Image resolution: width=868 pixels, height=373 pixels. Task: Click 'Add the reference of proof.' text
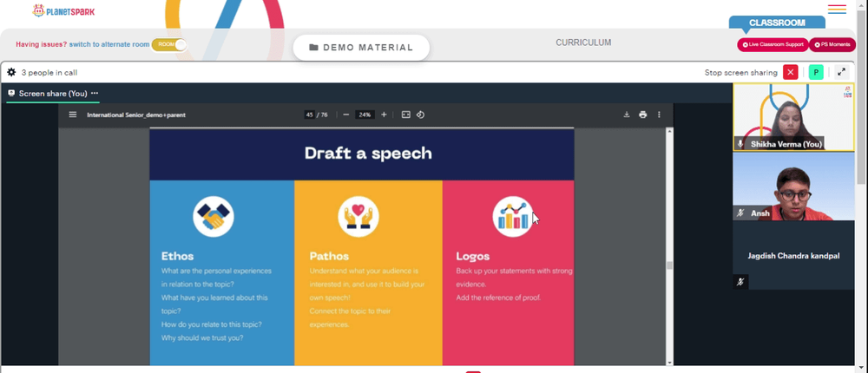pyautogui.click(x=498, y=298)
